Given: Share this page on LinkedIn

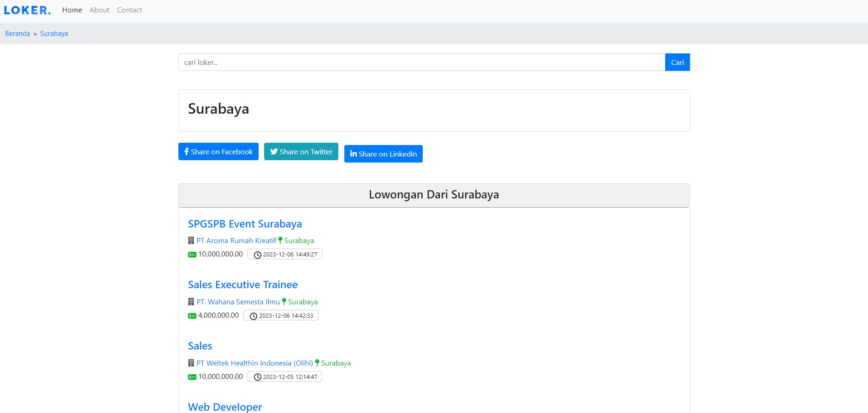Looking at the screenshot, I should pos(384,154).
